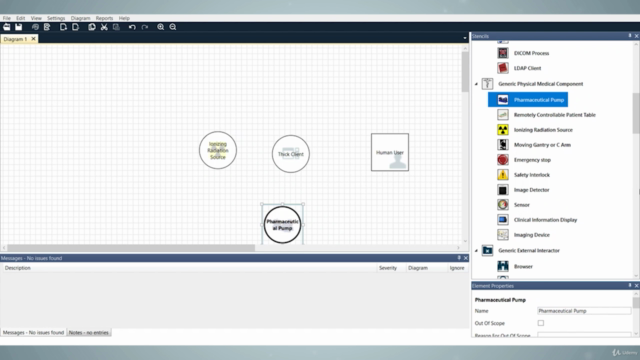Open the Diagram menu
The height and width of the screenshot is (360, 640).
pyautogui.click(x=80, y=18)
